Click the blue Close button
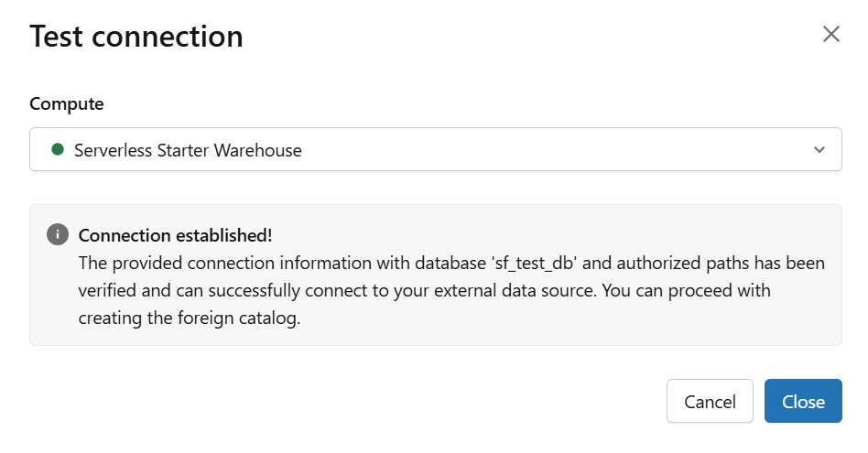Screen dimensions: 868x453 pos(803,402)
